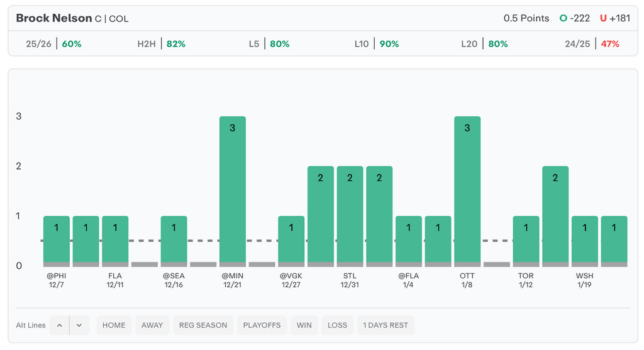
Task: Click the Alt Lines up arrow
Action: [x=59, y=325]
